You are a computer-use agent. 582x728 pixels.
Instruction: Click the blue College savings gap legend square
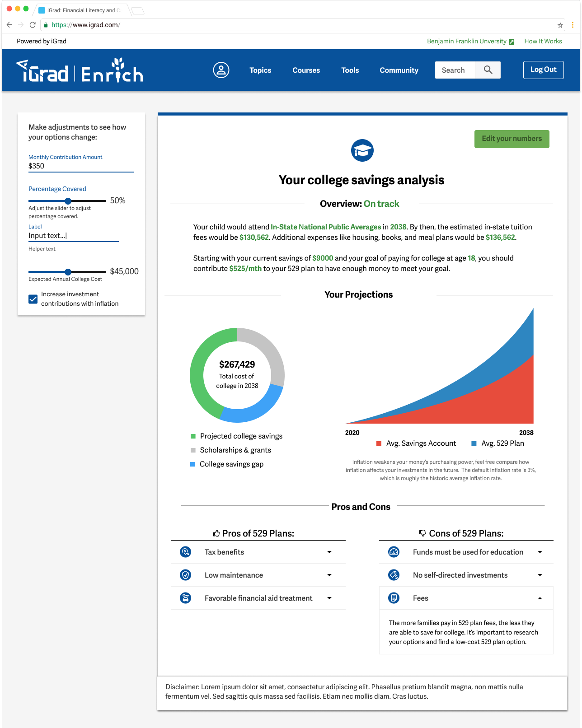pos(193,464)
